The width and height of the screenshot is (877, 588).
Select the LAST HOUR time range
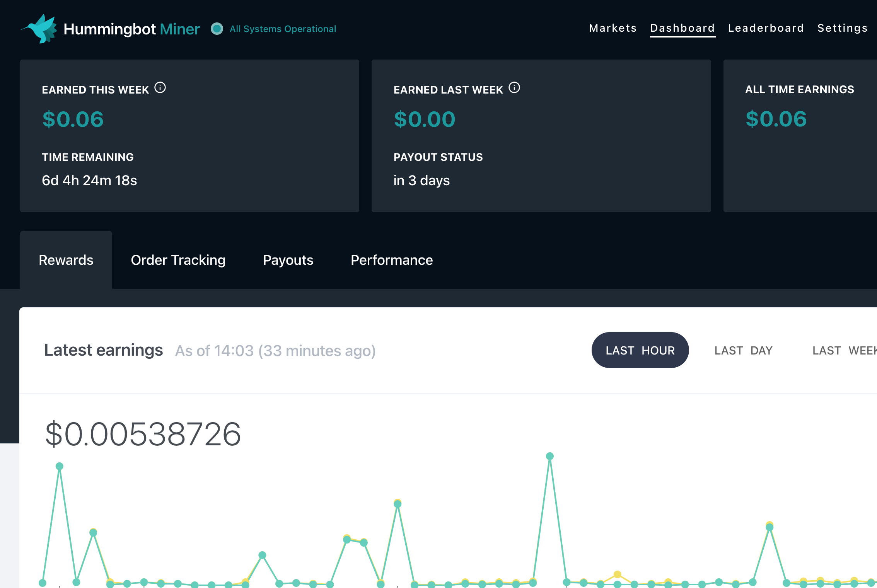click(640, 350)
